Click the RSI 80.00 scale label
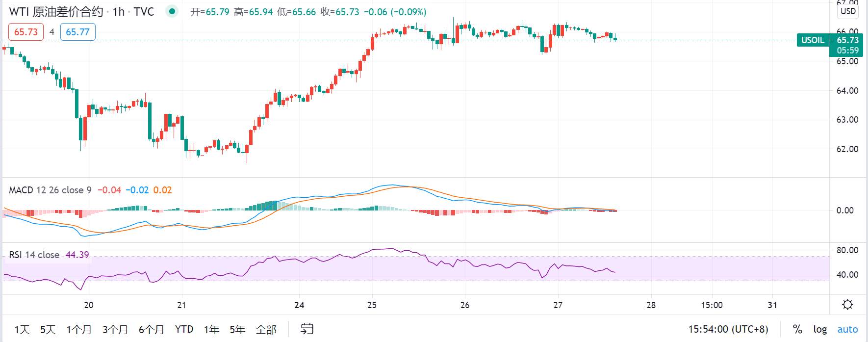The image size is (868, 342). 847,250
